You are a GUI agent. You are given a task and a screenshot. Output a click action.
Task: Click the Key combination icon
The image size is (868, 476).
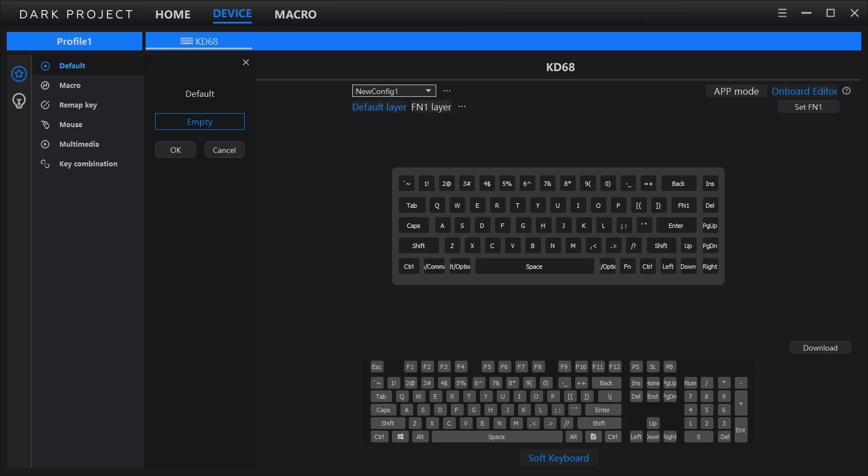pyautogui.click(x=45, y=164)
